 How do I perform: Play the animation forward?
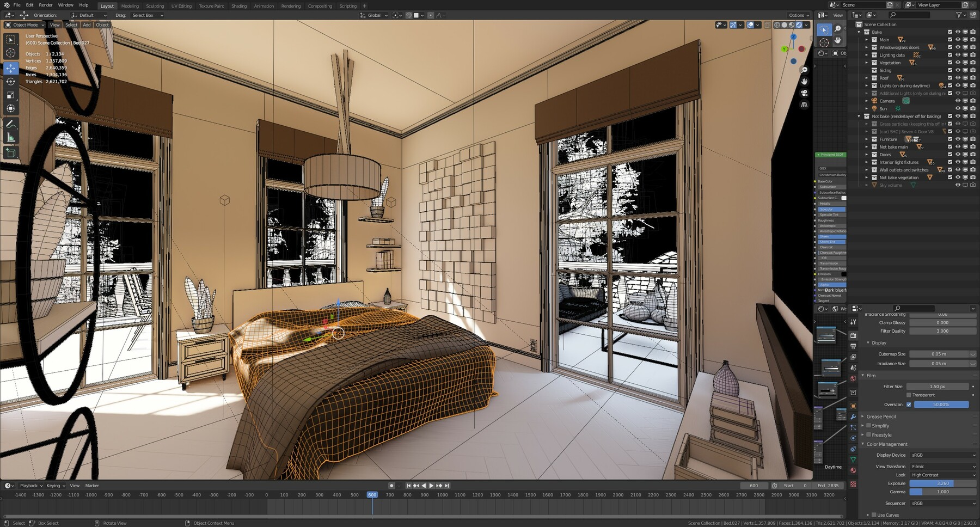pos(431,486)
